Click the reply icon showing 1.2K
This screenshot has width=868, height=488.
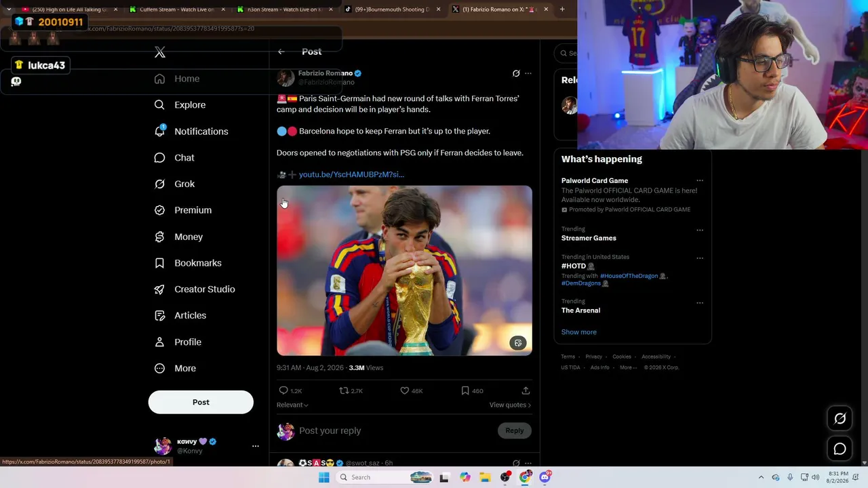click(290, 390)
